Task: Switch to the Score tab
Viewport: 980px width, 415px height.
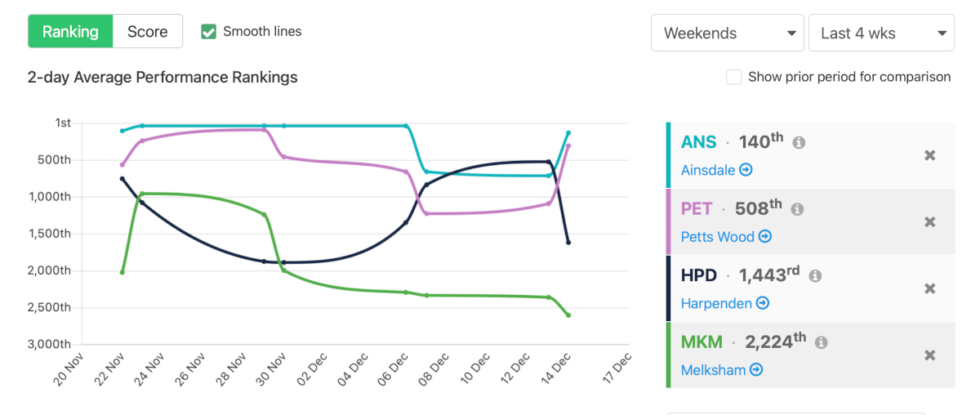Action: click(148, 32)
